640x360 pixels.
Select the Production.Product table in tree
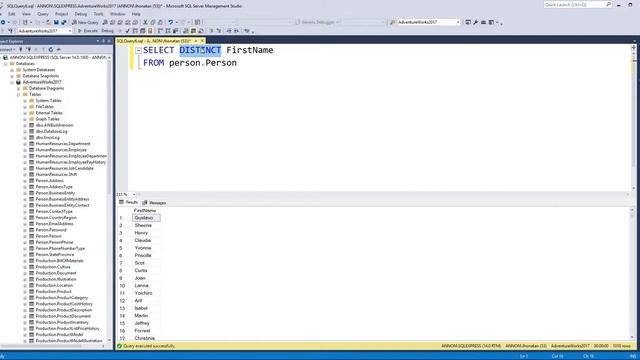[x=53, y=291]
